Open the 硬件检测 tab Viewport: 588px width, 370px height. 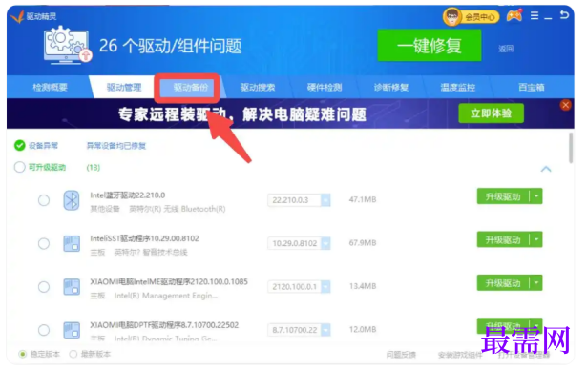pyautogui.click(x=325, y=88)
